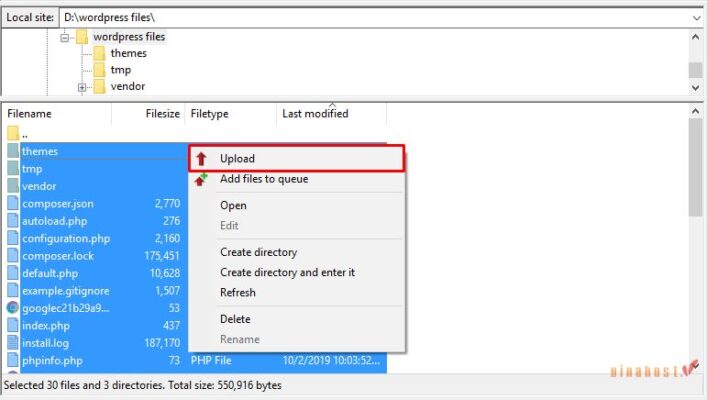The height and width of the screenshot is (400, 707).
Task: Click the 10/2/2019 10:03:52 modified date
Action: click(331, 360)
